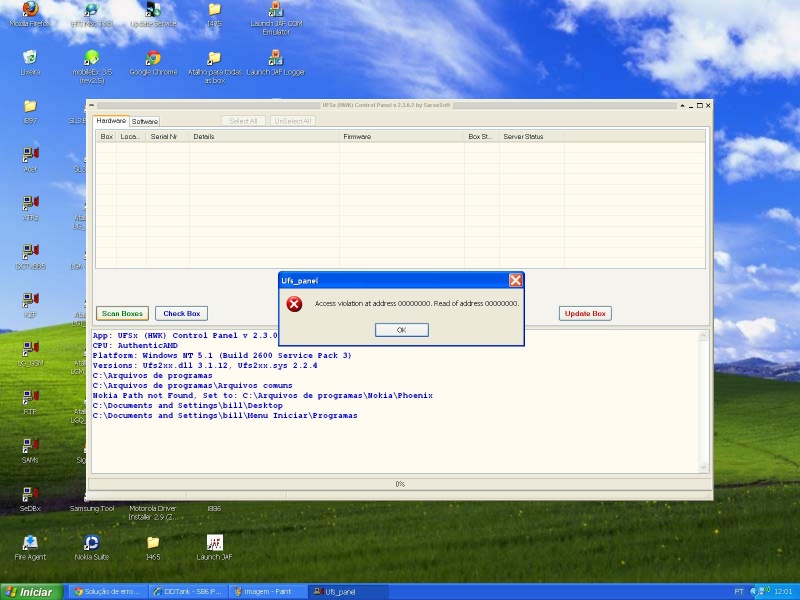Switch to Solução de erro Chrome taskbar item
800x600 pixels.
[x=107, y=592]
